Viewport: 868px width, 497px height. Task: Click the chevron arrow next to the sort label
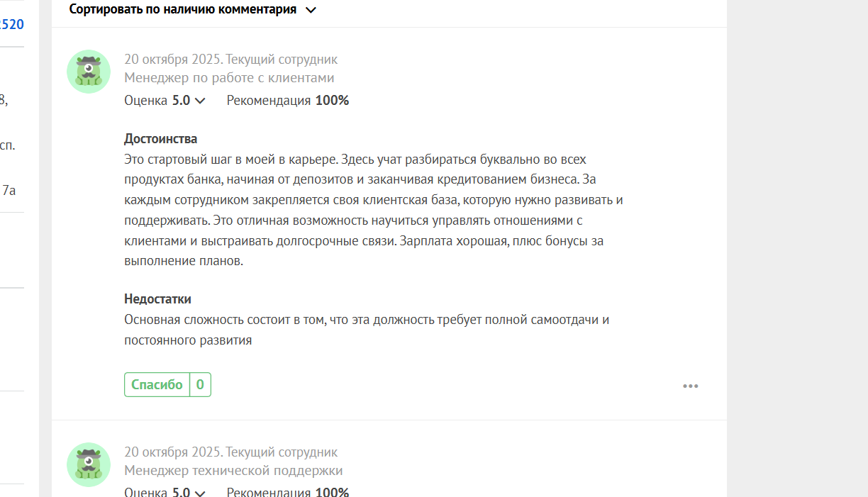coord(311,11)
